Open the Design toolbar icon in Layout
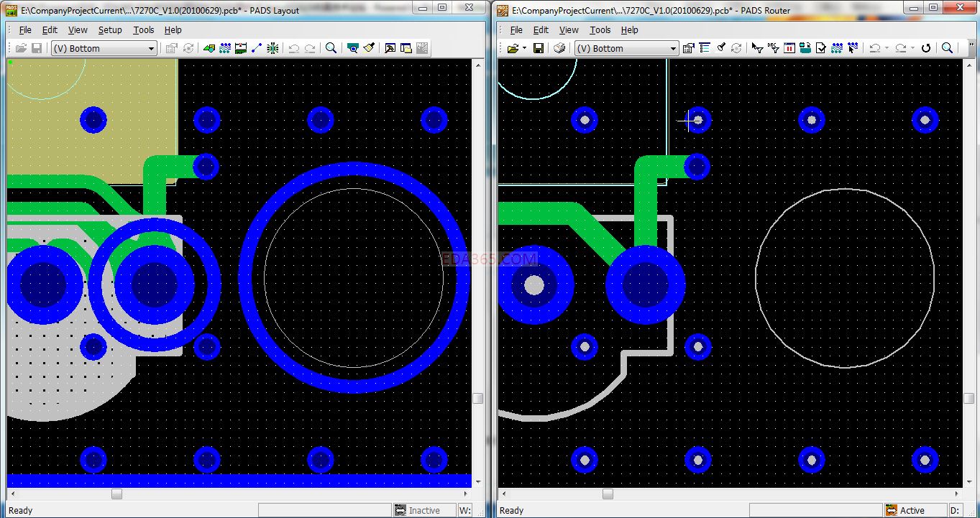 225,48
